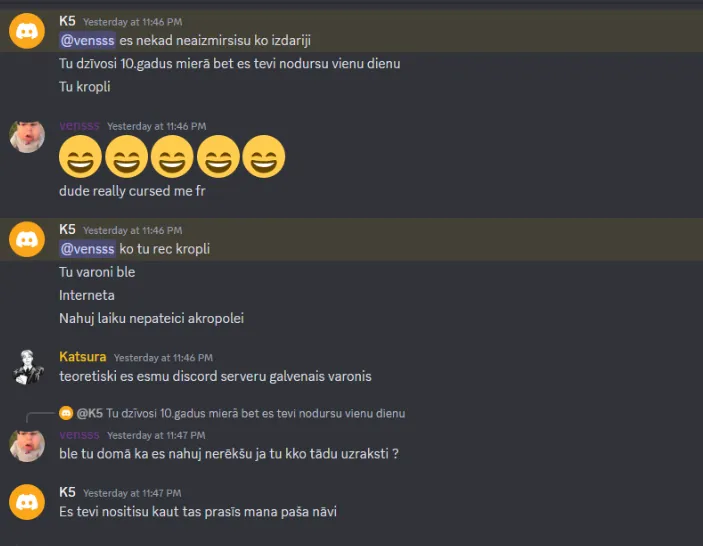Click the K5 username on the top message
The image size is (703, 546).
pos(67,21)
